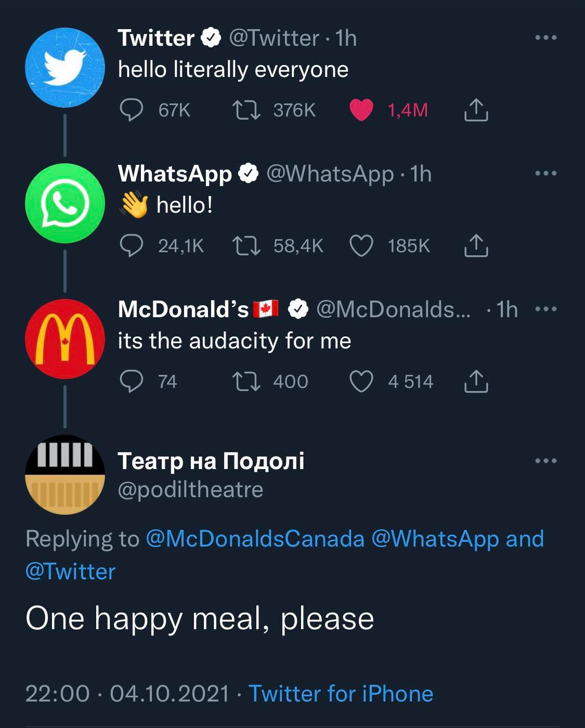The width and height of the screenshot is (585, 728).
Task: Open the @McDonaldsCanada mention link
Action: 255,539
